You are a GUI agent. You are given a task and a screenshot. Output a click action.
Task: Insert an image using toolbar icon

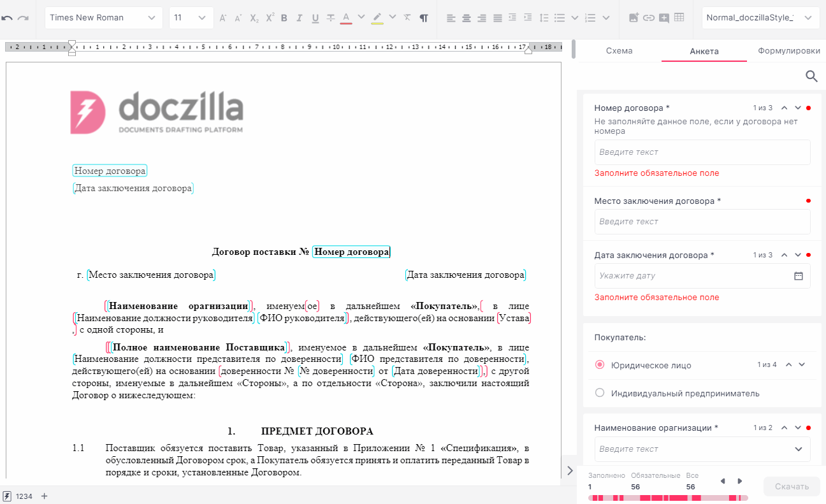coord(634,18)
